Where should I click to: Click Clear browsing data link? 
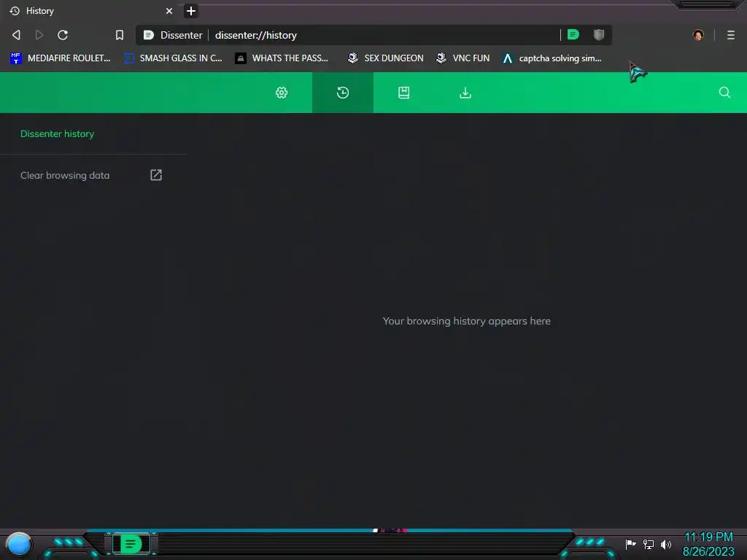(65, 175)
